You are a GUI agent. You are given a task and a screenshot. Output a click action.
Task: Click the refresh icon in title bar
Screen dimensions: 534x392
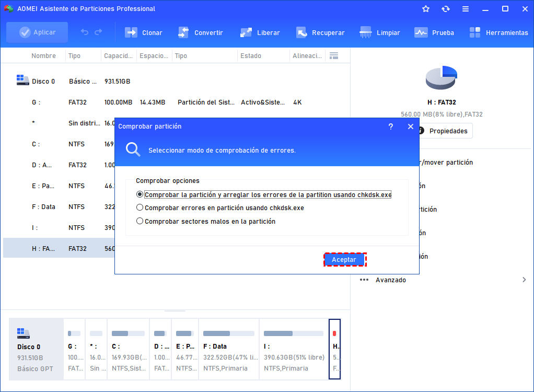click(x=446, y=9)
